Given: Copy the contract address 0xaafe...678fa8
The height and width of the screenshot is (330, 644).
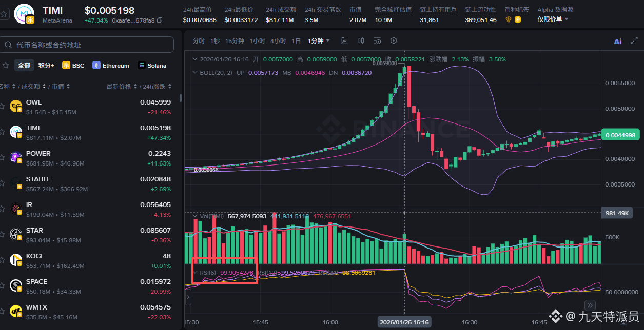Looking at the screenshot, I should 160,20.
